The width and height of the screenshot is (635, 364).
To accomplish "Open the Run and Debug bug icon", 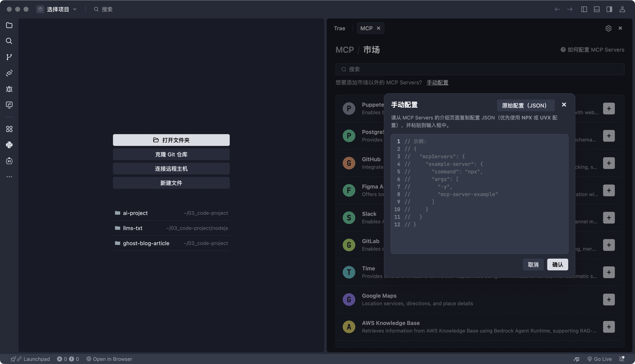I will pos(9,89).
